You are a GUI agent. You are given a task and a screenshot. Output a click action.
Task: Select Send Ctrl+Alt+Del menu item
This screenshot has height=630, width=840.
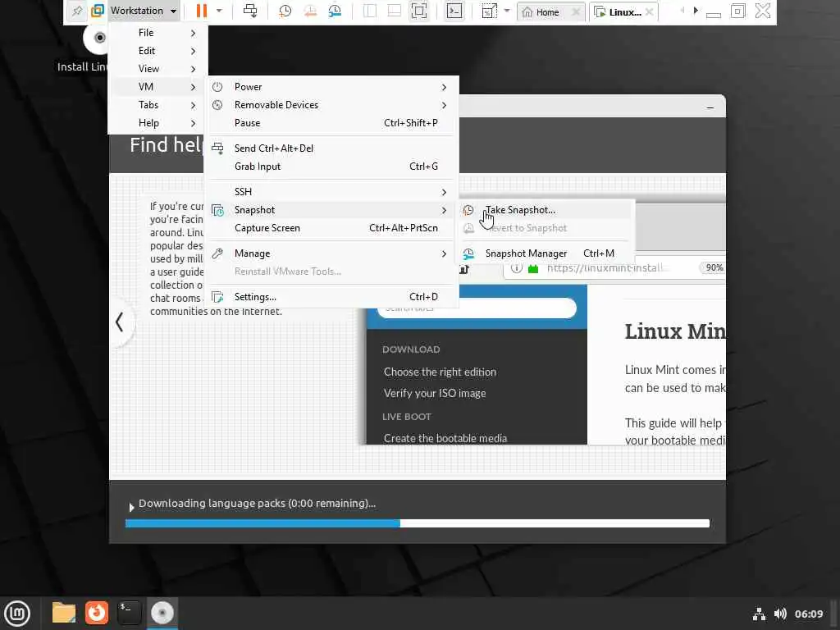pyautogui.click(x=331, y=148)
